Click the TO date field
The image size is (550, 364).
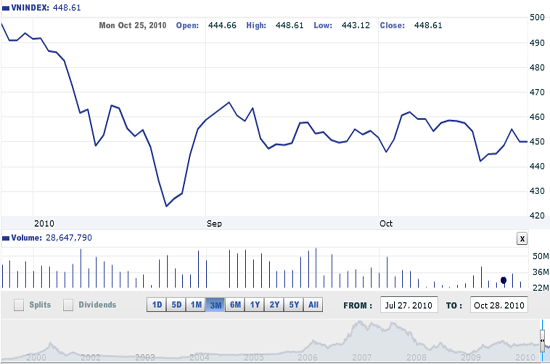point(499,305)
